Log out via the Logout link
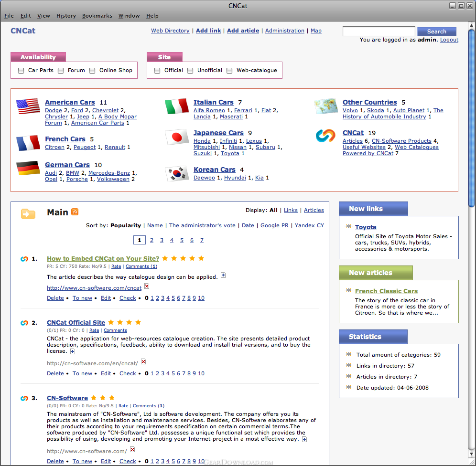Viewport: 476px width, 466px height. 449,40
